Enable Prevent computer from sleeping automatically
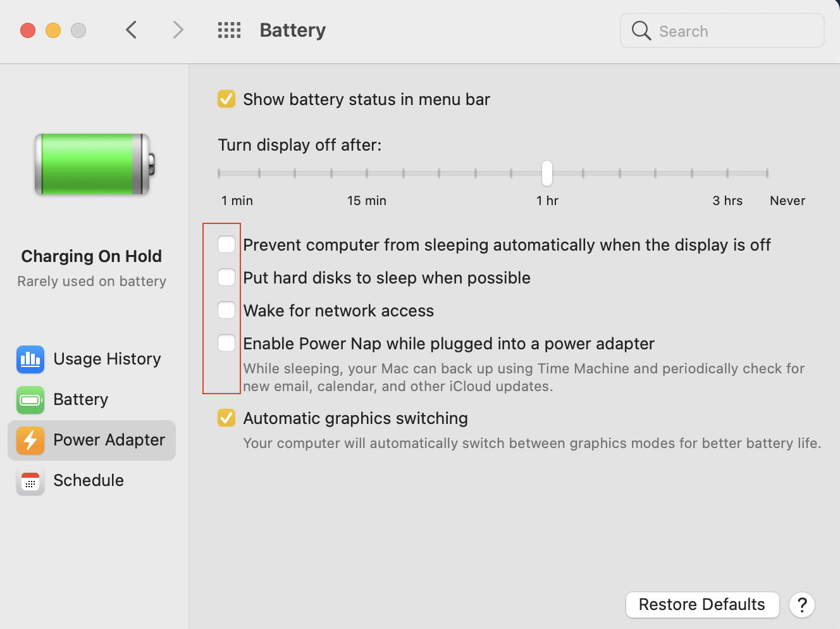This screenshot has height=629, width=840. click(x=226, y=245)
